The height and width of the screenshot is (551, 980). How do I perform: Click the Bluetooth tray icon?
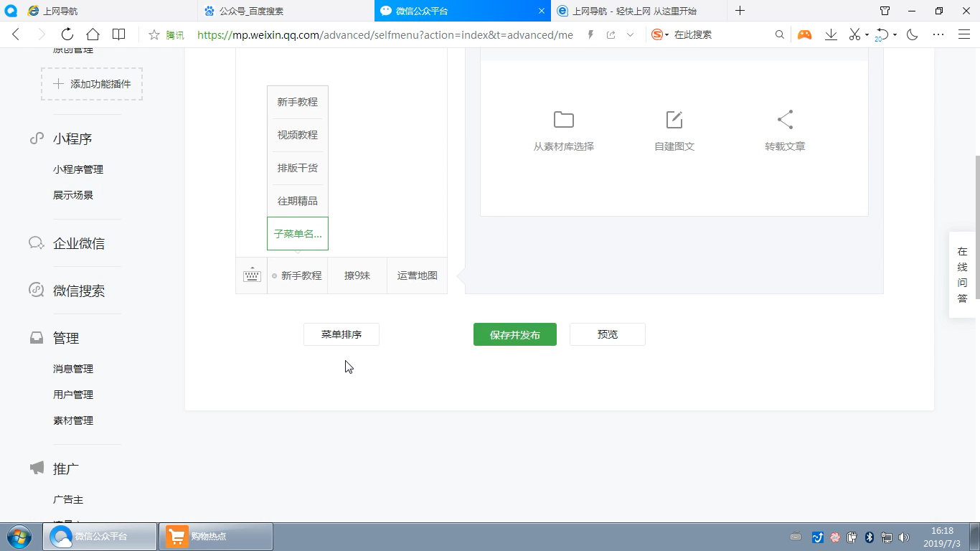[x=869, y=537]
